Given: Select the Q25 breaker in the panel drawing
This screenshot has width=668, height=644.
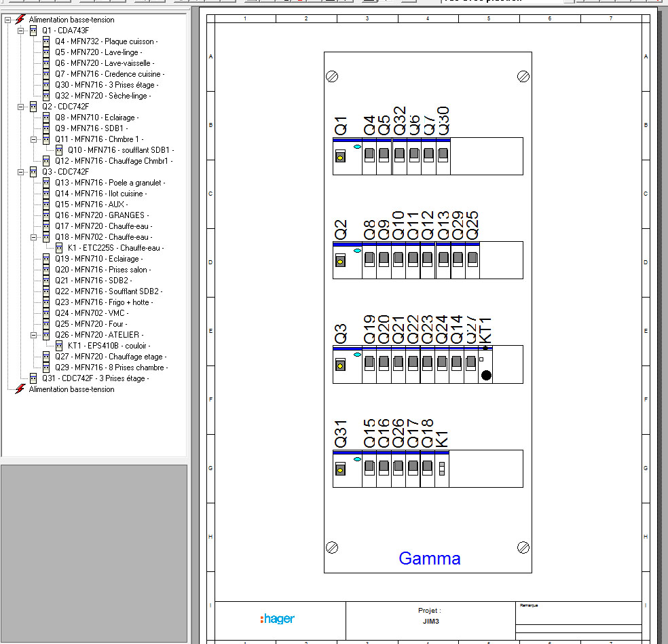Looking at the screenshot, I should coord(472,260).
